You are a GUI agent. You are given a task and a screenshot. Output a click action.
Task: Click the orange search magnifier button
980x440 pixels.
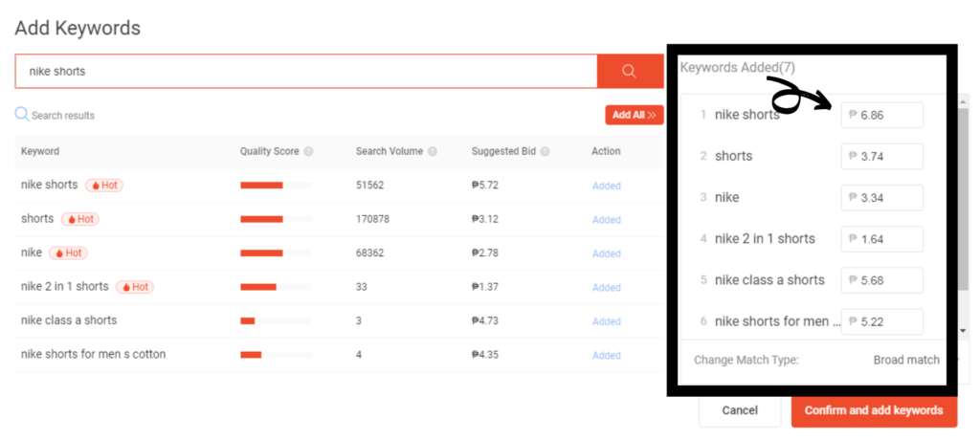630,72
